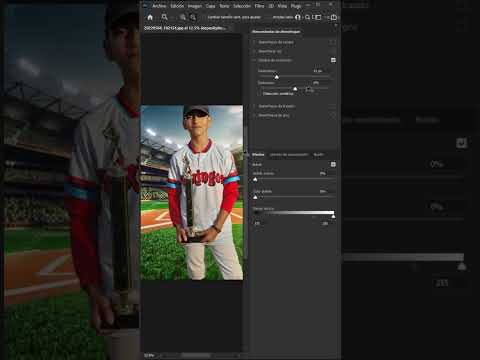The height and width of the screenshot is (360, 480).
Task: Click the Color de bokeh percentage field
Action: coord(323,191)
